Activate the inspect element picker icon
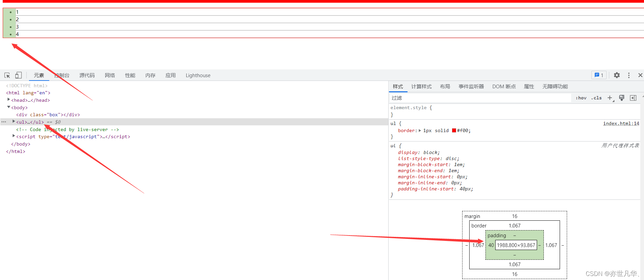This screenshot has height=280, width=644. click(7, 75)
